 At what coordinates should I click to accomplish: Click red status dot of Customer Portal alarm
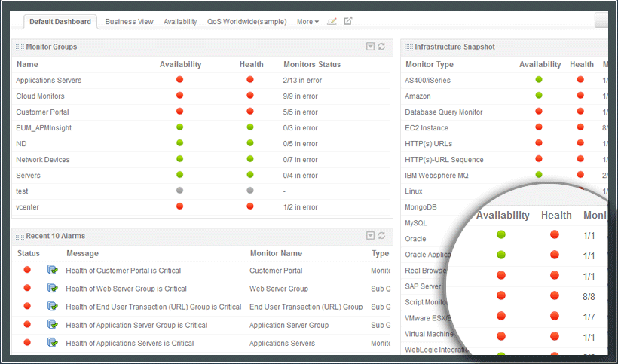tap(27, 270)
